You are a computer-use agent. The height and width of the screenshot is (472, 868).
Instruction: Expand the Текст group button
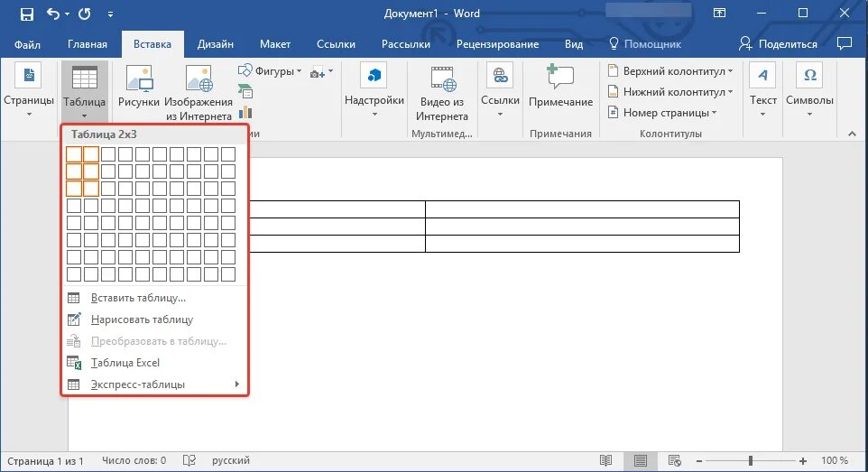(x=762, y=90)
